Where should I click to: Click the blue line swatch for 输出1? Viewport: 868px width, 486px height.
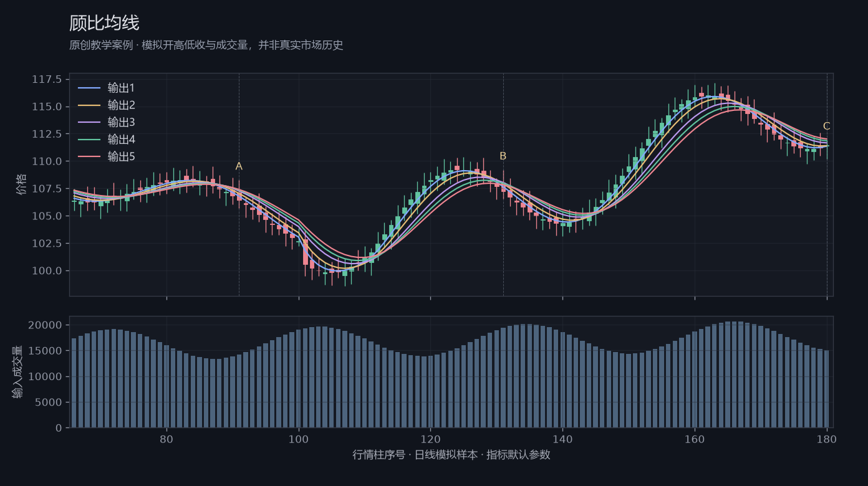pos(89,88)
